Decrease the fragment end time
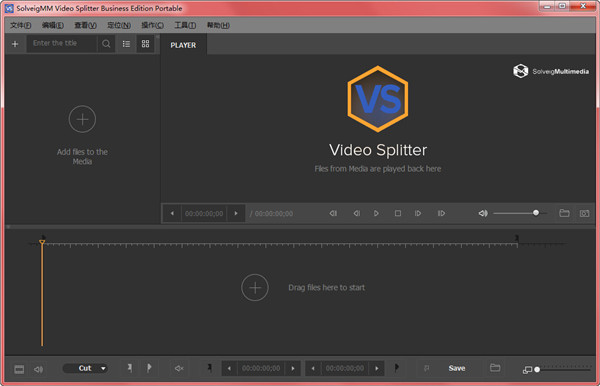600x386 pixels. point(313,368)
